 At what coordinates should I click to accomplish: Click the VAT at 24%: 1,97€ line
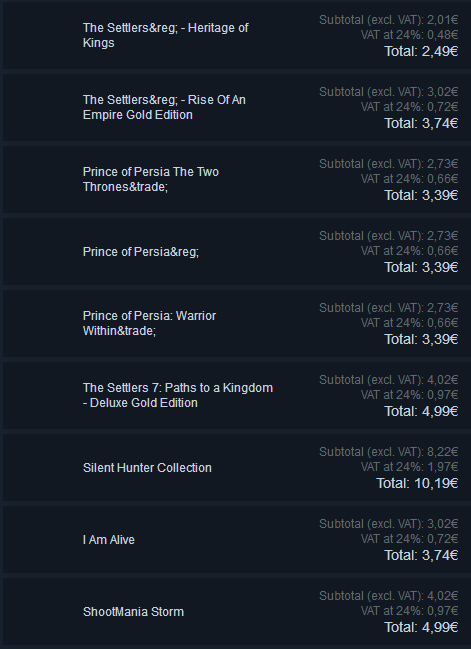[410, 467]
